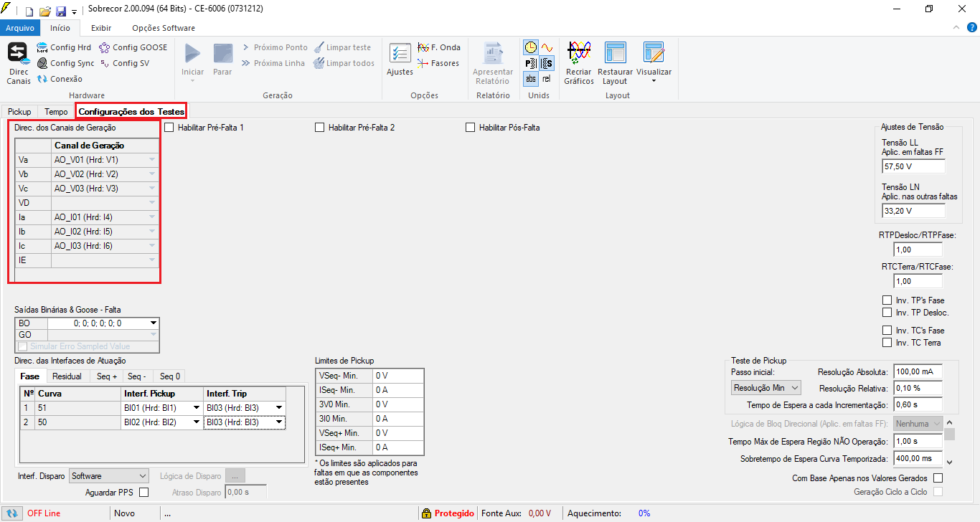Collapse the ribbon with the chevron
Viewport: 980px width, 522px height.
[957, 28]
